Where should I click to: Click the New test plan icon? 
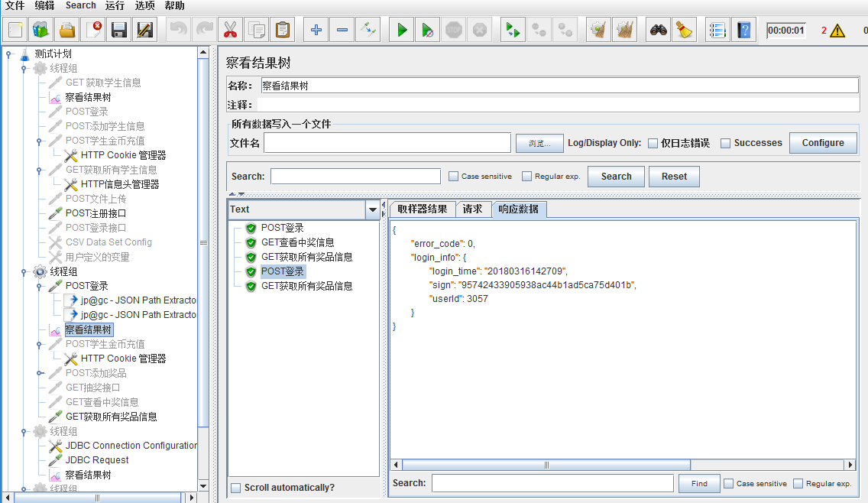[15, 30]
